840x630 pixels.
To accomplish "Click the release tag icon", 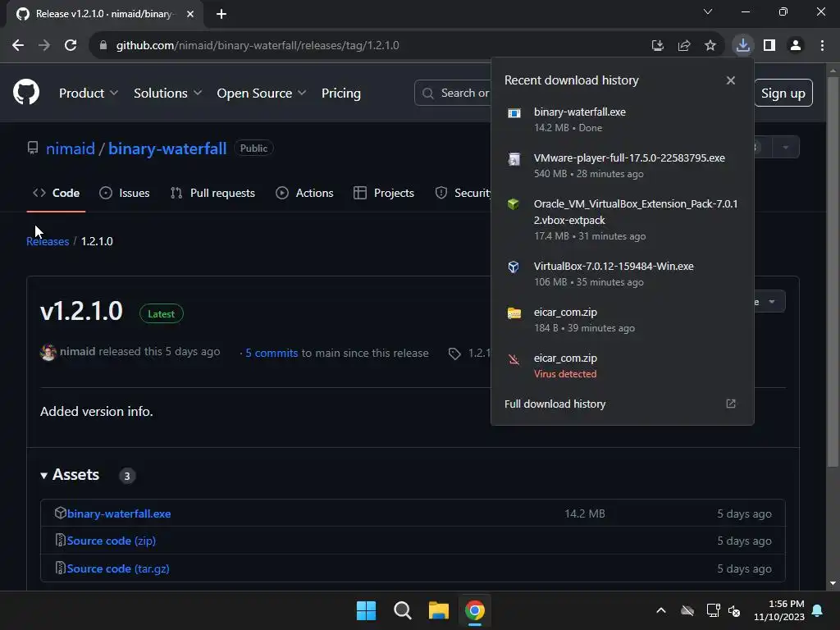I will pyautogui.click(x=454, y=353).
